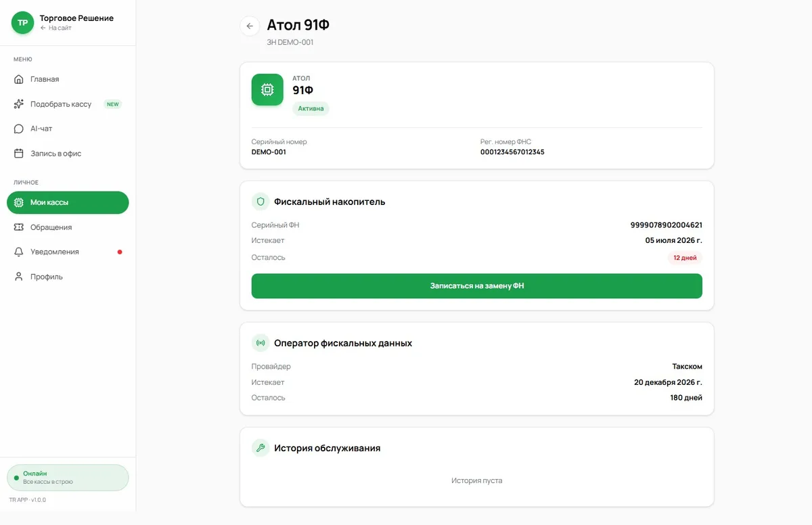Click the wrench icon next to История обслуживания
The height and width of the screenshot is (525, 812).
pos(261,448)
